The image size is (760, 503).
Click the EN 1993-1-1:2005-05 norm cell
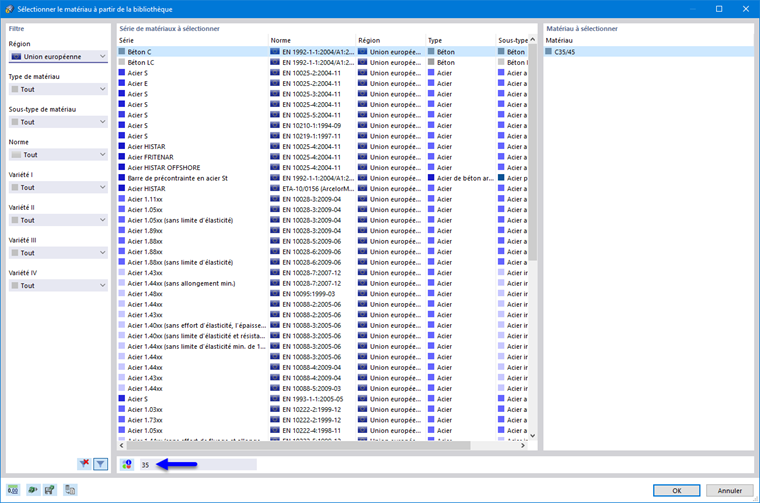tap(312, 399)
